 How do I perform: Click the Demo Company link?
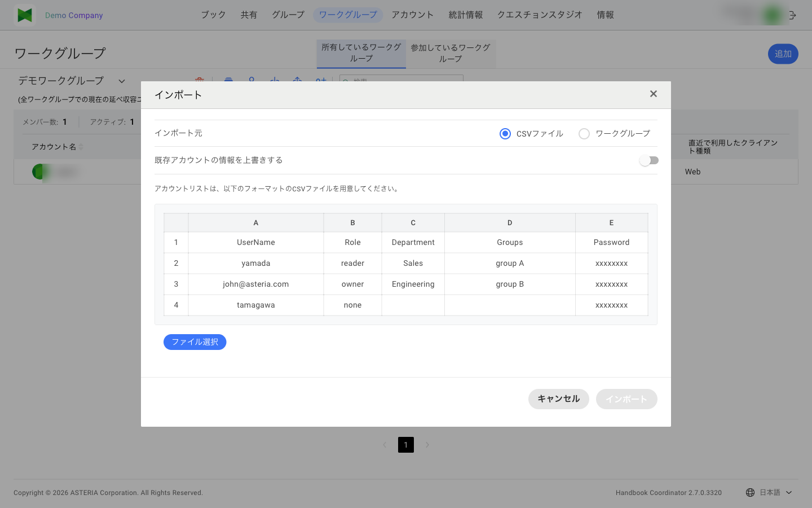point(74,15)
